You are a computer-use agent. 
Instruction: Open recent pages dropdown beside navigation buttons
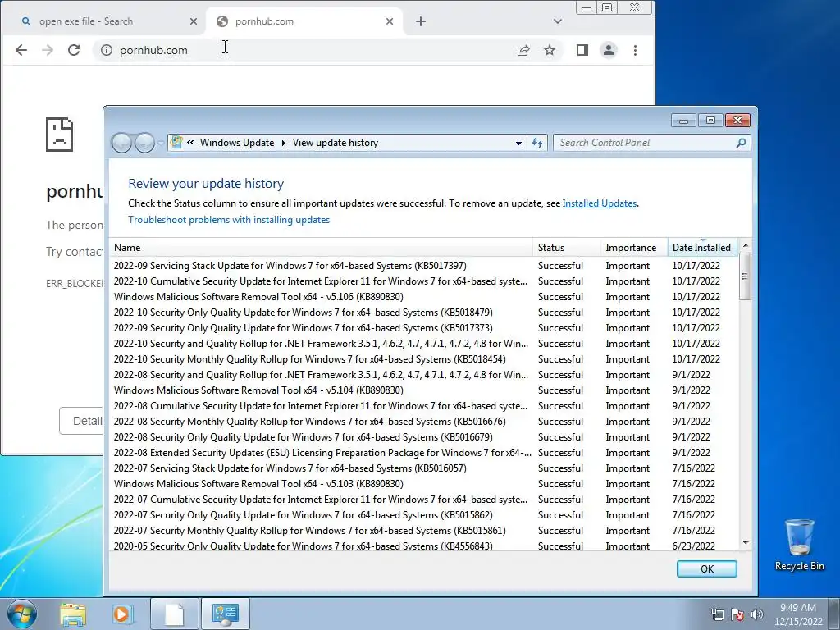coord(161,144)
